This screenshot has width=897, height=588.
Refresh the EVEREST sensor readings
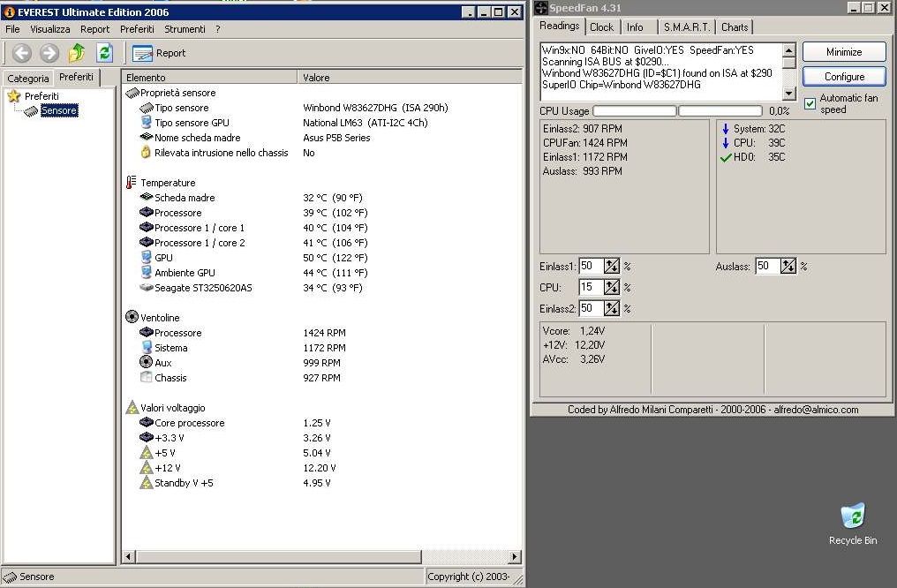pos(104,53)
